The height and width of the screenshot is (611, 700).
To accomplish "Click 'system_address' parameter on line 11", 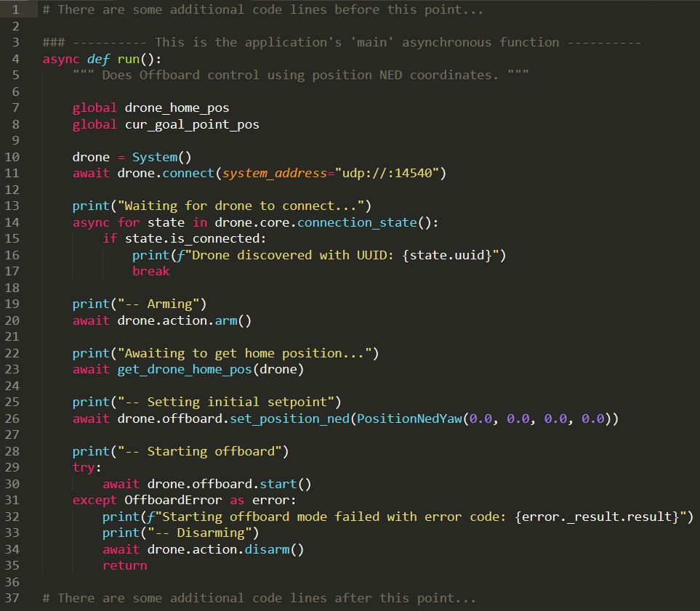I will click(275, 173).
